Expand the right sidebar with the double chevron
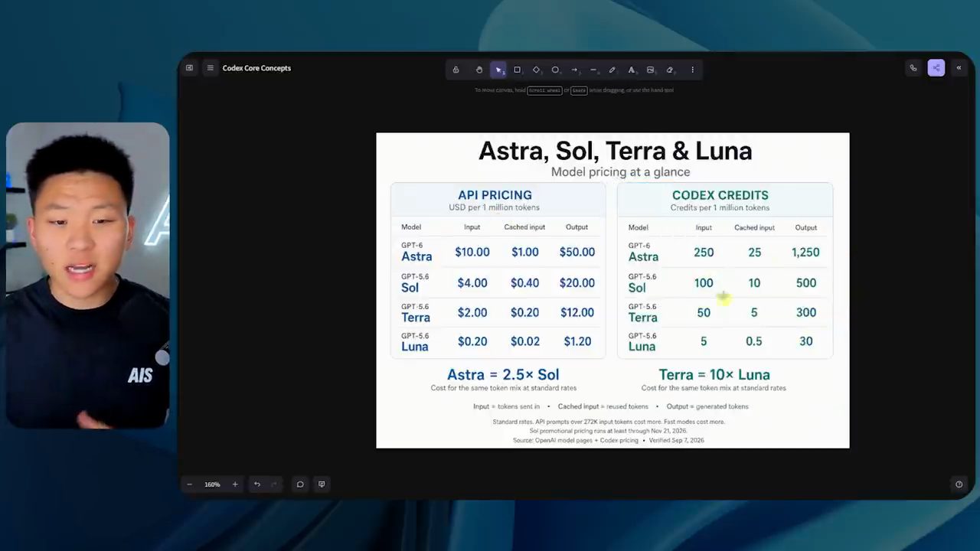980x551 pixels. (x=959, y=68)
